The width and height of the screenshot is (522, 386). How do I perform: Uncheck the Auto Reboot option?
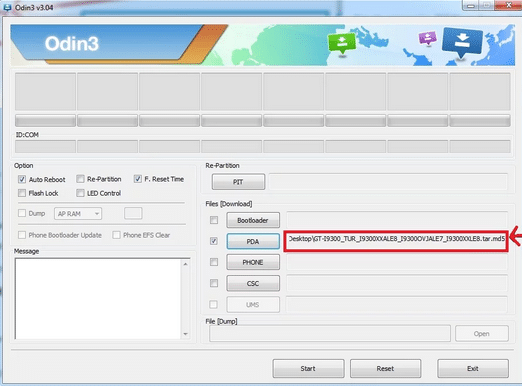22,179
